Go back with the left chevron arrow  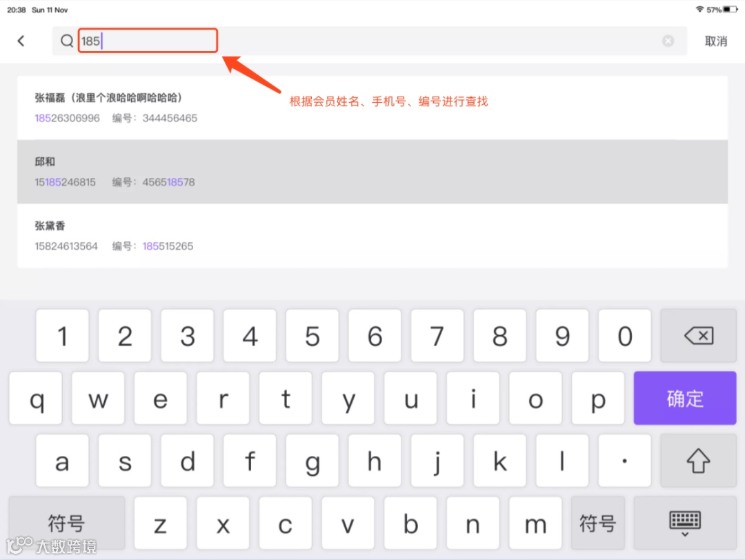tap(21, 41)
